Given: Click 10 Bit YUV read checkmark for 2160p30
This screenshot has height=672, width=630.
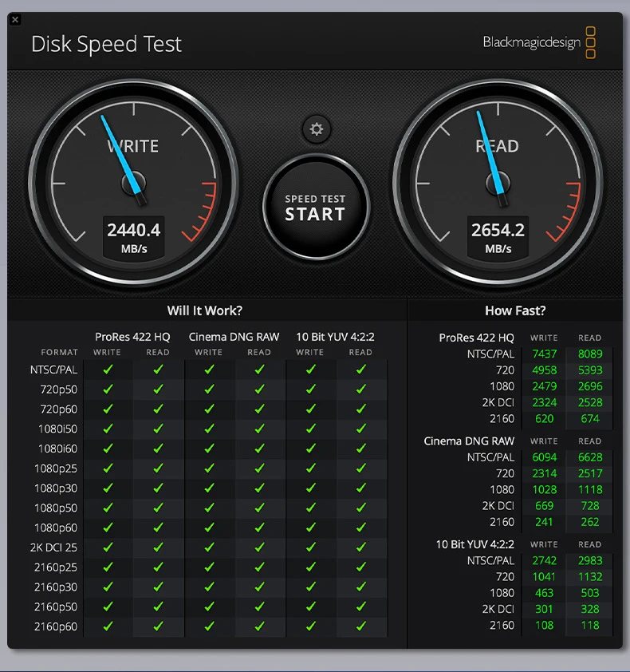Looking at the screenshot, I should (361, 587).
